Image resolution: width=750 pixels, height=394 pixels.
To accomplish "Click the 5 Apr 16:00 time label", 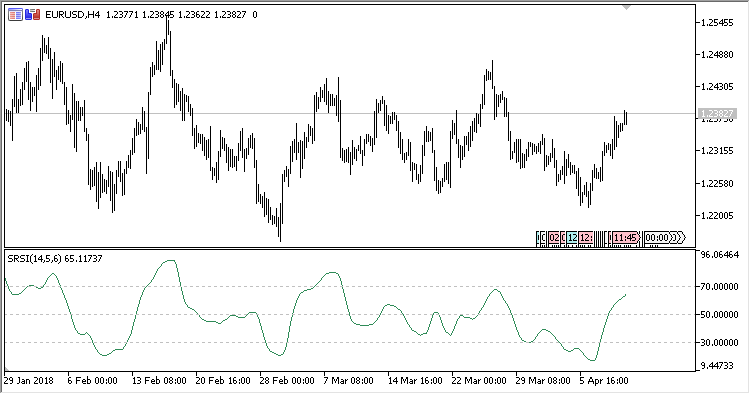I will pos(604,381).
